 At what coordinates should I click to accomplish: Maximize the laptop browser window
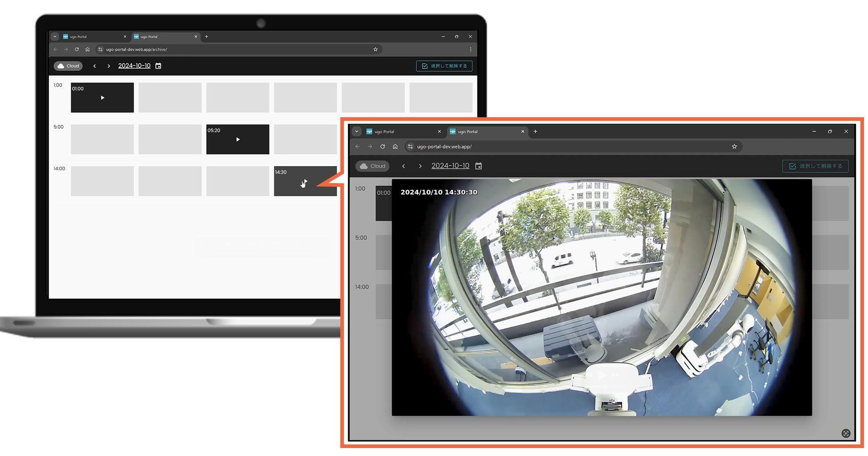click(x=457, y=37)
